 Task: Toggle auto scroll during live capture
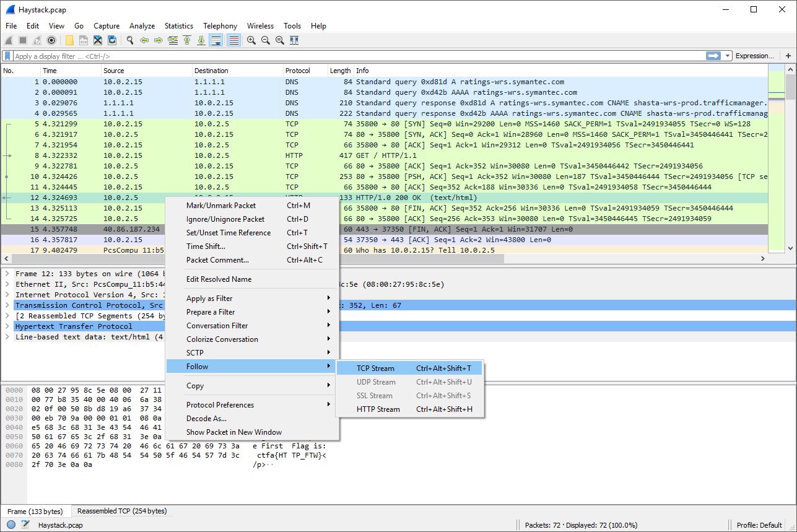[216, 40]
